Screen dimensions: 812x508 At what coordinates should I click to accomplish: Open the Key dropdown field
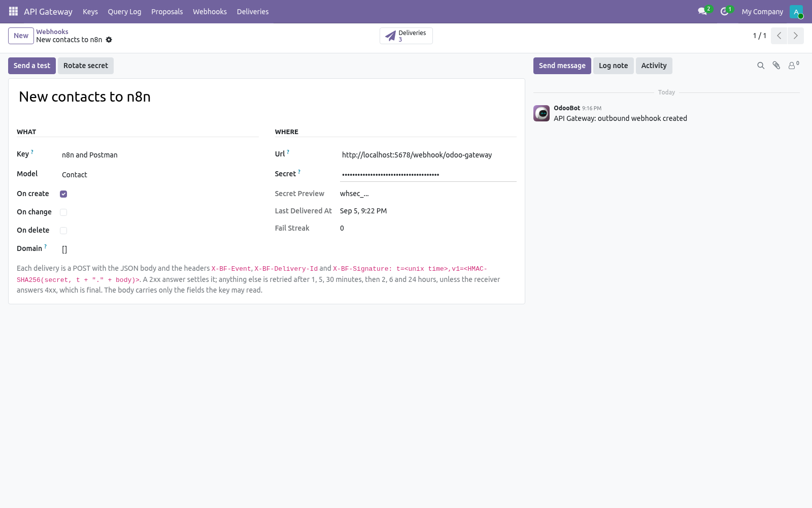[x=159, y=155]
